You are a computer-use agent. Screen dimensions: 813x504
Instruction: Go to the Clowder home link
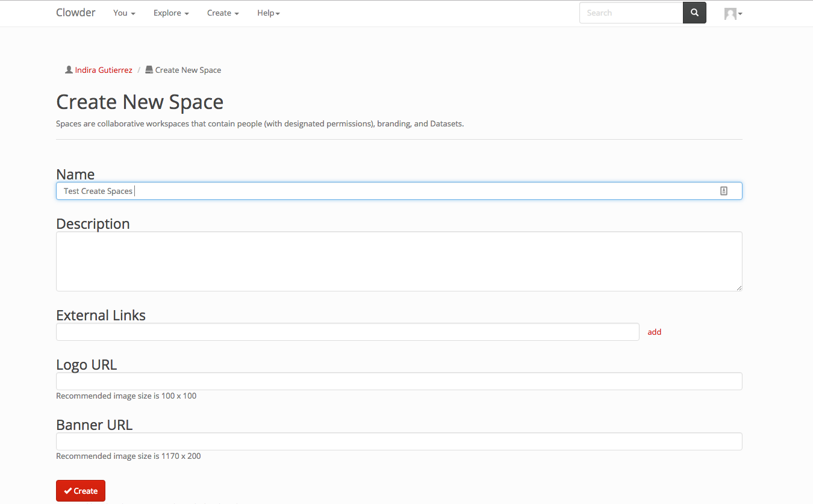click(76, 13)
